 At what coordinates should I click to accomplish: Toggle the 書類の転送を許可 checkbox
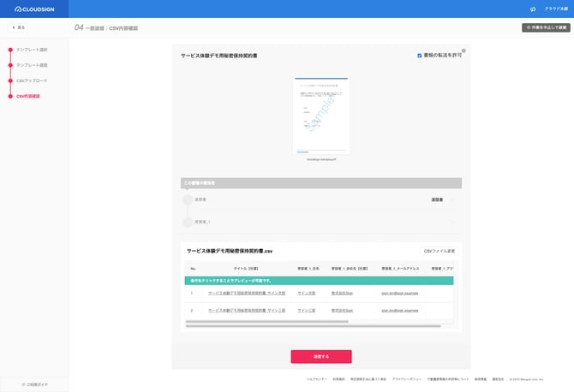[419, 56]
